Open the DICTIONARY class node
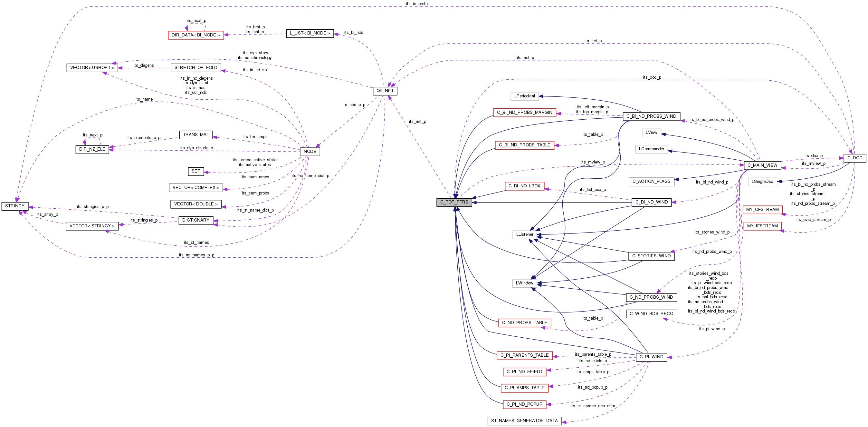Screen dimensions: 868x427 (196, 220)
